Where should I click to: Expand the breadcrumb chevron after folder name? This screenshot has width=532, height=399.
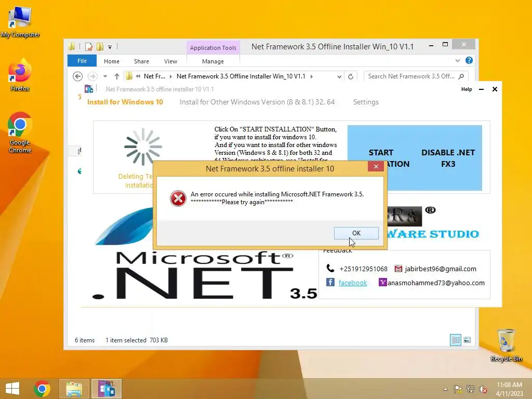click(x=312, y=76)
